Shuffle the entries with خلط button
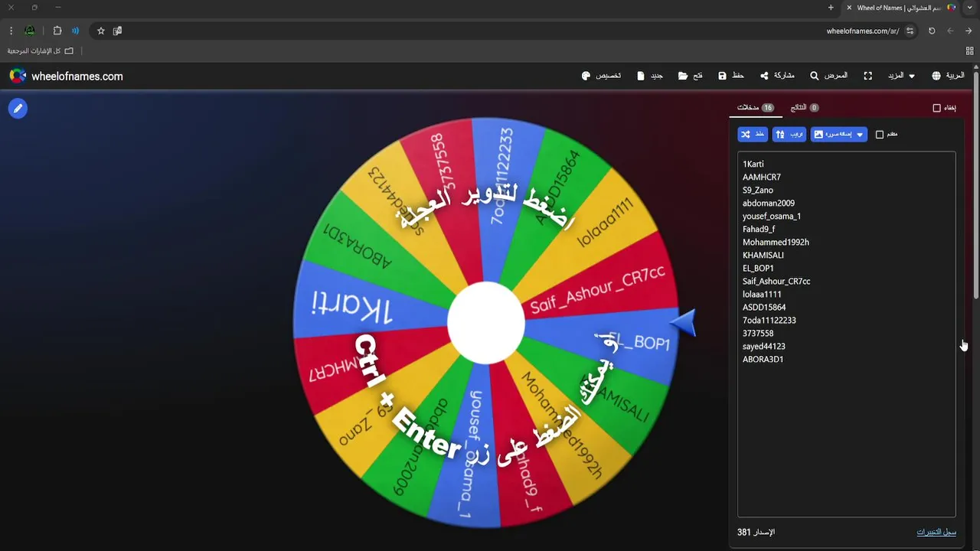This screenshot has height=551, width=980. (x=753, y=134)
